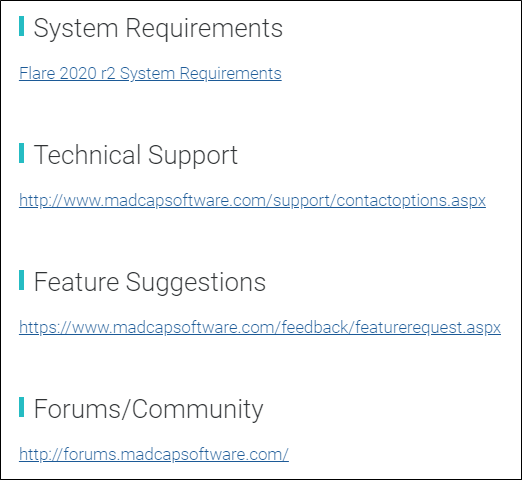Click the word "Support" in Technical Support heading
This screenshot has width=522, height=480.
tap(193, 156)
